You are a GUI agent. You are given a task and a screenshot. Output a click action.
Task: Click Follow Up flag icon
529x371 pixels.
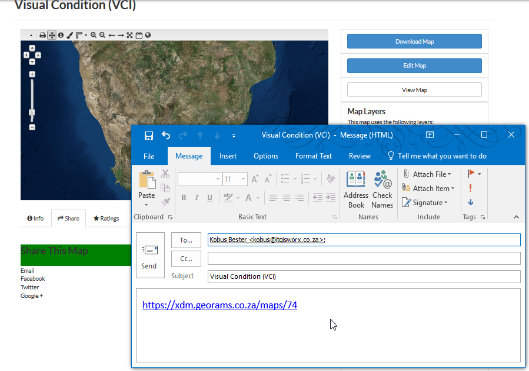471,174
